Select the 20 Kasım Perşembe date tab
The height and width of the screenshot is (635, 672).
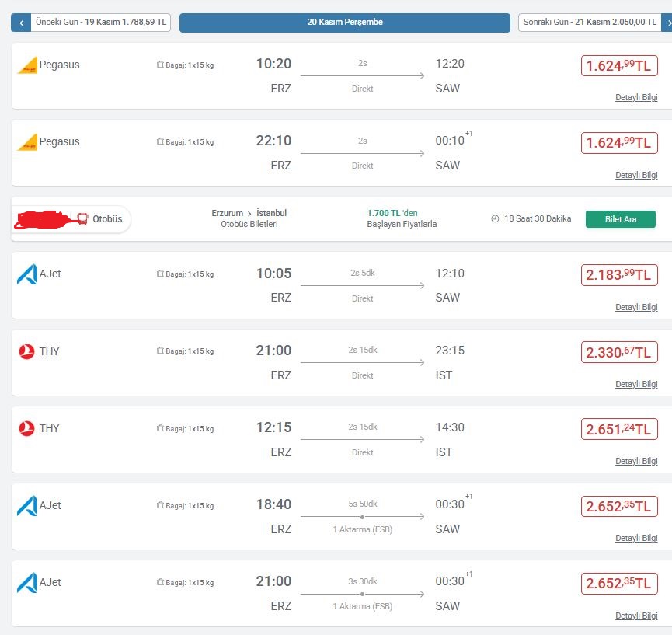tap(344, 23)
